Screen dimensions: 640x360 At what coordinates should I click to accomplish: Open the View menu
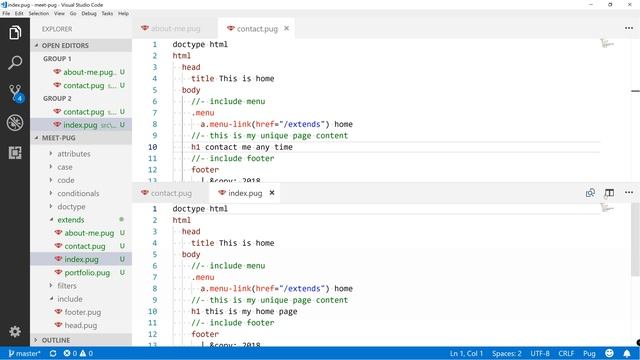pos(59,13)
